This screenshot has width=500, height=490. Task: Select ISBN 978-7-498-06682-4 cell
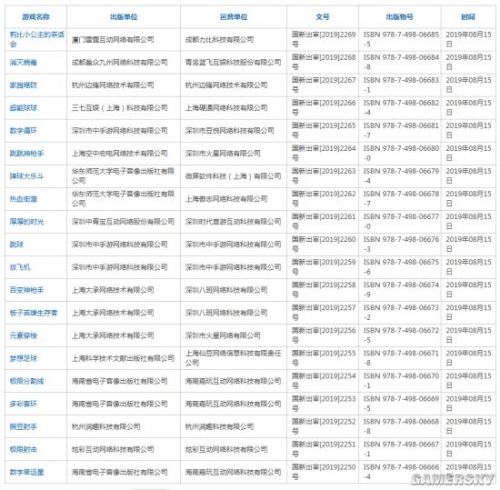pyautogui.click(x=401, y=108)
